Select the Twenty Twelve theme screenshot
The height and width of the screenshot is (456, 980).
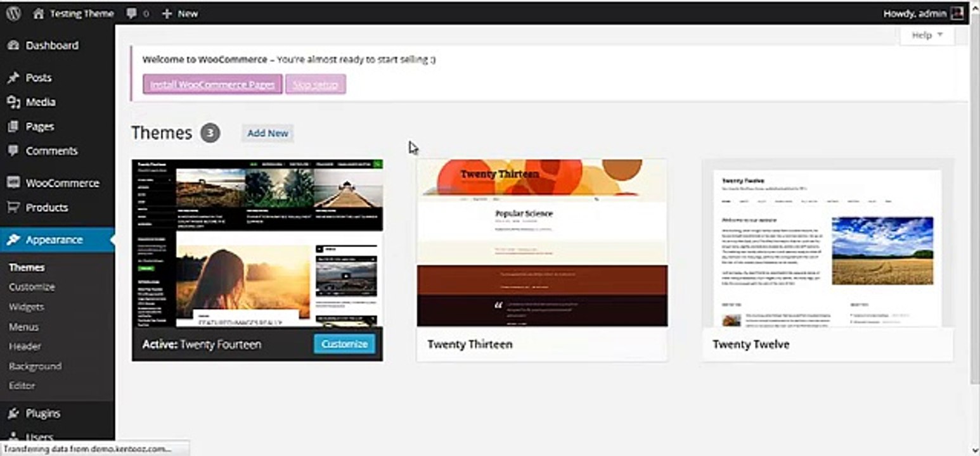point(827,243)
